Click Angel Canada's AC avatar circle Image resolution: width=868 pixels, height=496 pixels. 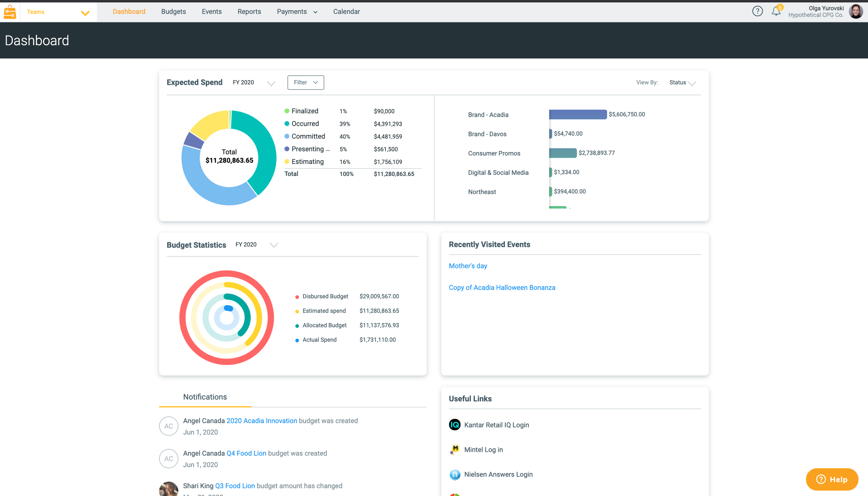169,426
